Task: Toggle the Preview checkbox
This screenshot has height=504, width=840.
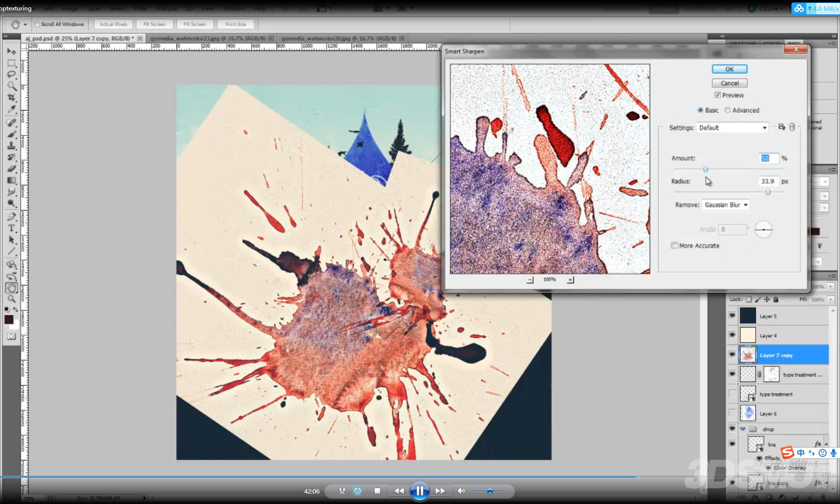Action: click(717, 95)
